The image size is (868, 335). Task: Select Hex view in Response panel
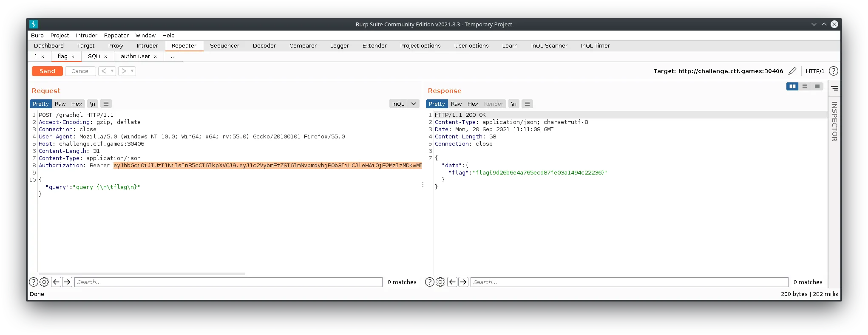click(473, 104)
